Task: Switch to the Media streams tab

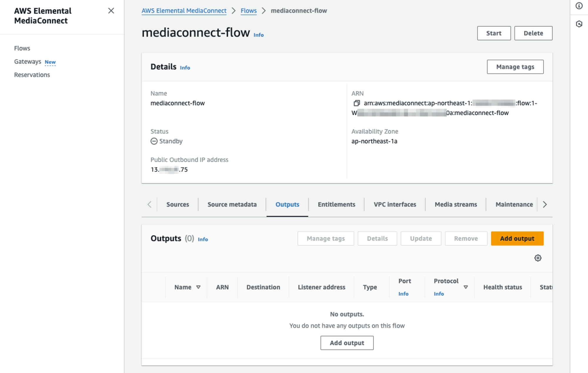Action: pyautogui.click(x=456, y=204)
